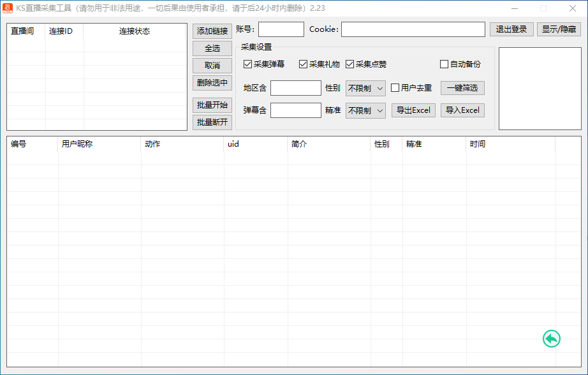
Task: Click the KS app icon in title bar
Action: (x=6, y=8)
